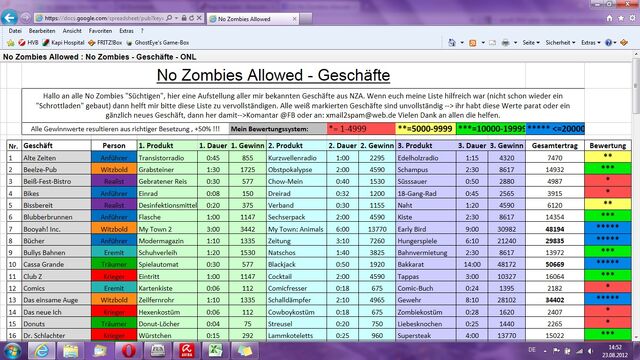
Task: Click the Cassa Grande shop cell
Action: (x=56, y=264)
